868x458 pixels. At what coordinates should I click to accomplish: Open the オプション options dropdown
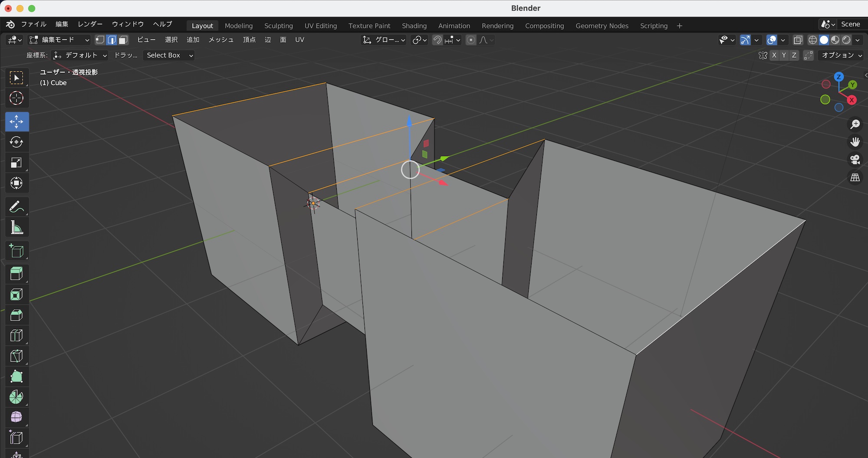tap(842, 55)
